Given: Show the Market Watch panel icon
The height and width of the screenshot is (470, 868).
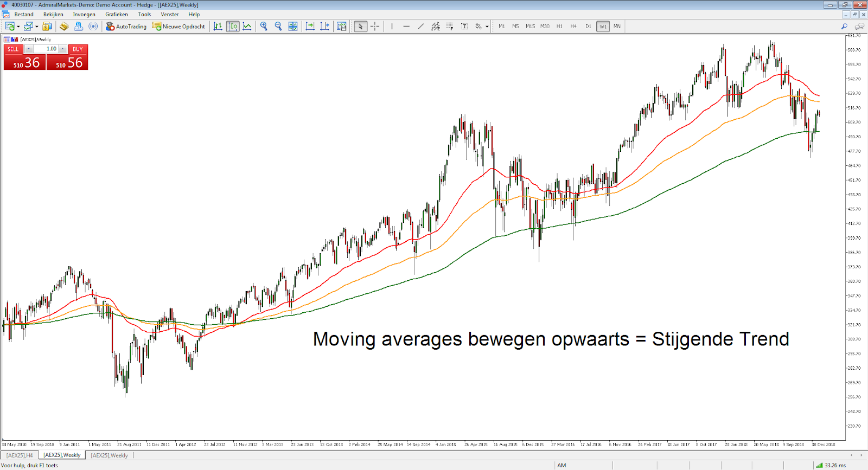Looking at the screenshot, I should [x=47, y=26].
